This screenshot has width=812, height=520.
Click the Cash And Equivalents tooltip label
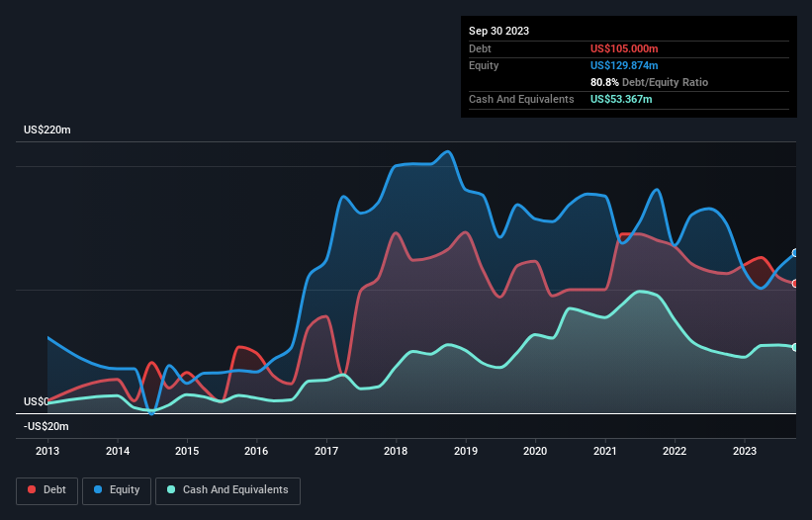521,99
